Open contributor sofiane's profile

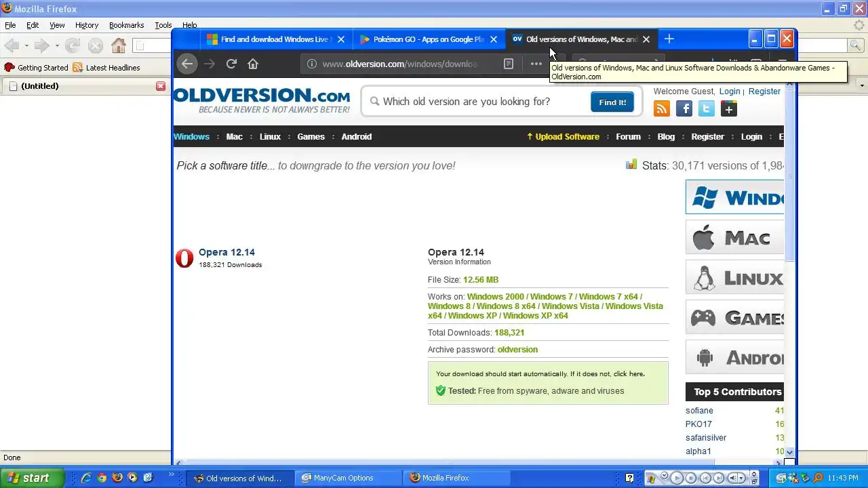699,411
